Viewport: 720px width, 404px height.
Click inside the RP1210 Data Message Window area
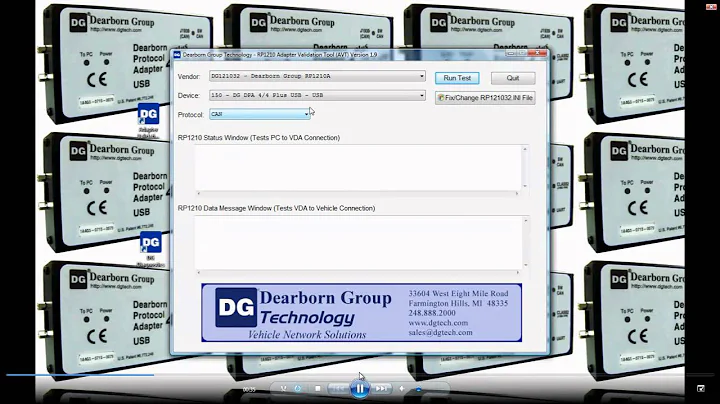(x=358, y=242)
